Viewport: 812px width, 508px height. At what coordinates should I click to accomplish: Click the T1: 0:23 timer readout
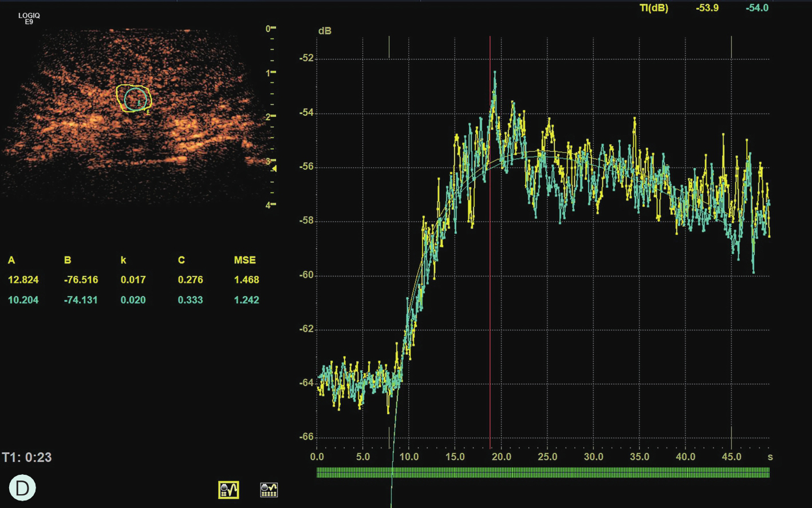coord(27,457)
